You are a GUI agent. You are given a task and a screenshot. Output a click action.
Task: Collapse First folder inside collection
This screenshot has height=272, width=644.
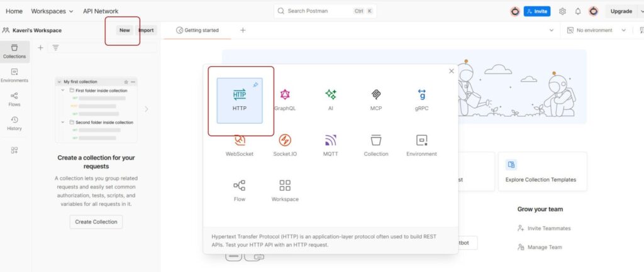pos(63,90)
